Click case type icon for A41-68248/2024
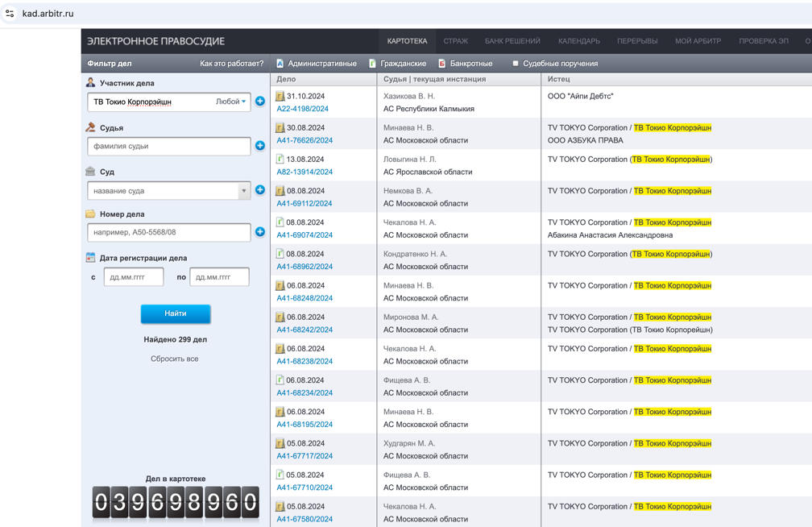812x527 pixels. [280, 285]
